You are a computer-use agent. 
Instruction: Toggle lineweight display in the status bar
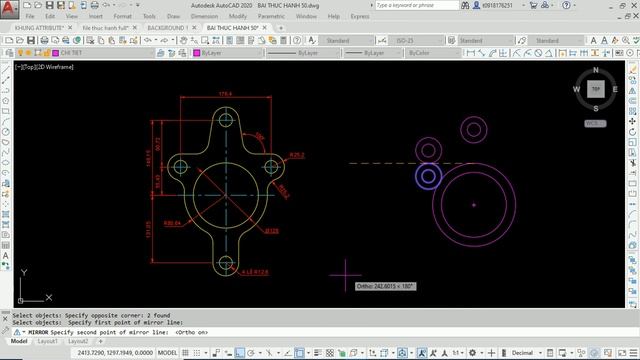[x=318, y=353]
